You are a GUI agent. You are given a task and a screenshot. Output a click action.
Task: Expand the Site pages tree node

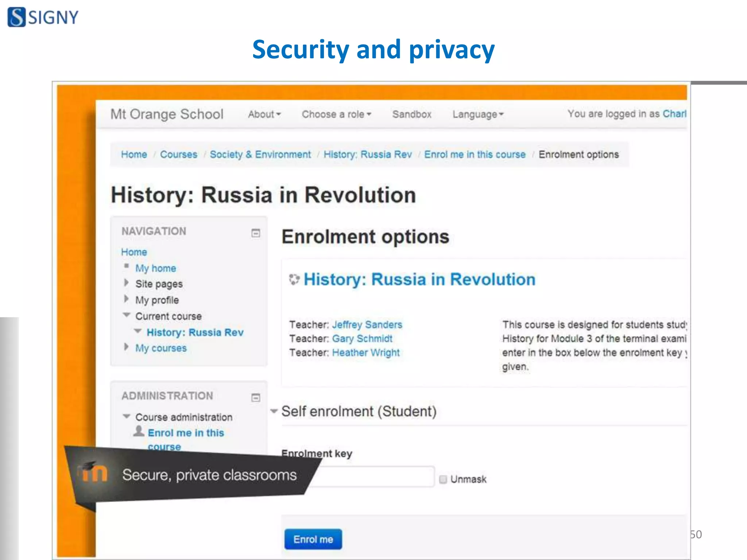[126, 283]
